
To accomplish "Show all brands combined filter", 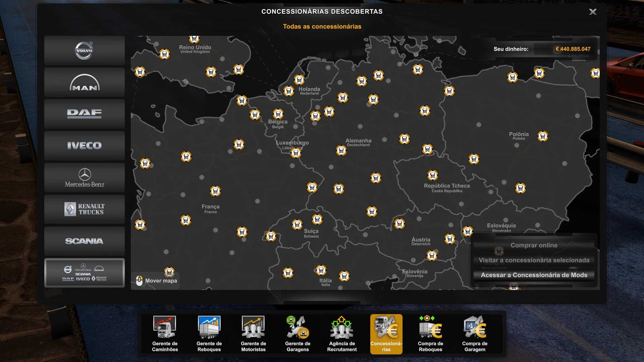I will (84, 273).
